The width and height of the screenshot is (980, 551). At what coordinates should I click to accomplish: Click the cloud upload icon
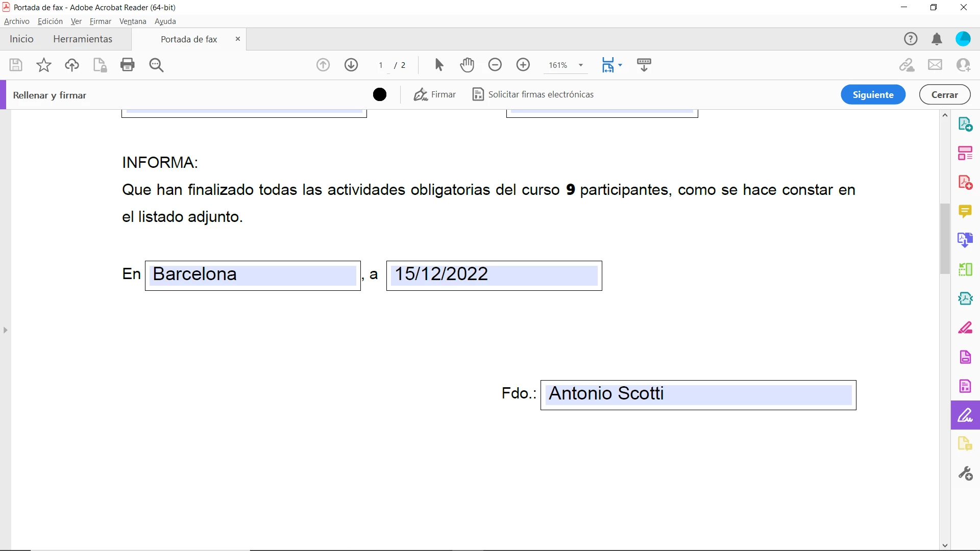tap(72, 65)
